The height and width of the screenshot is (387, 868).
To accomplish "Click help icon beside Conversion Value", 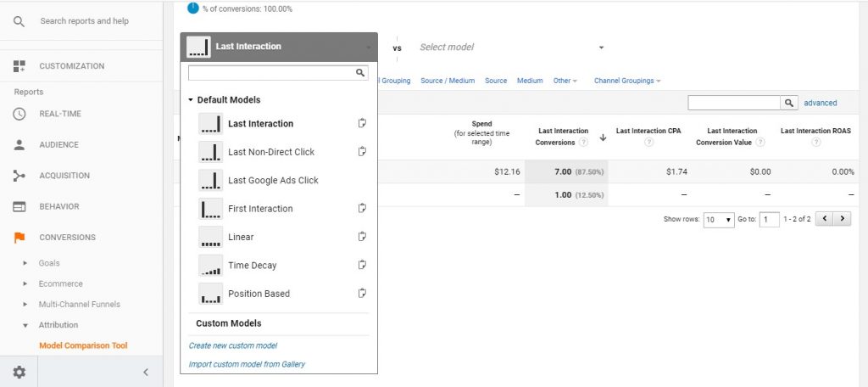I will [x=760, y=143].
